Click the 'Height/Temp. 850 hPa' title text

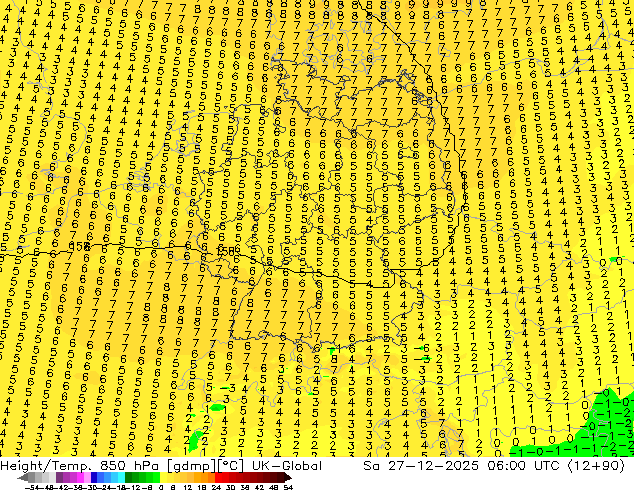coord(80,466)
